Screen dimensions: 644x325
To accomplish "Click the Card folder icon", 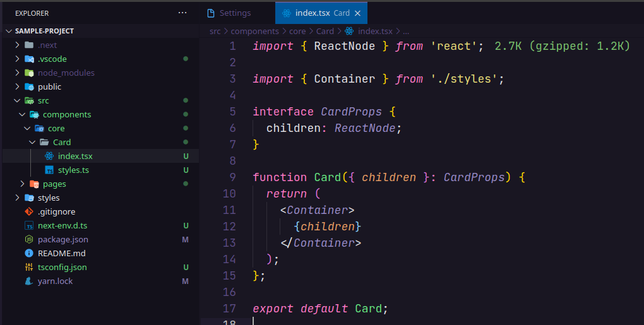I will click(x=44, y=143).
